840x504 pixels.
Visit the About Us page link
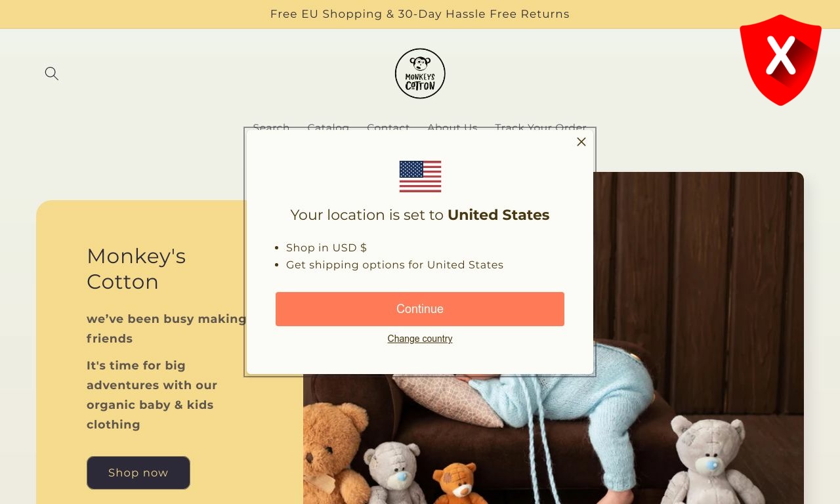(x=452, y=127)
